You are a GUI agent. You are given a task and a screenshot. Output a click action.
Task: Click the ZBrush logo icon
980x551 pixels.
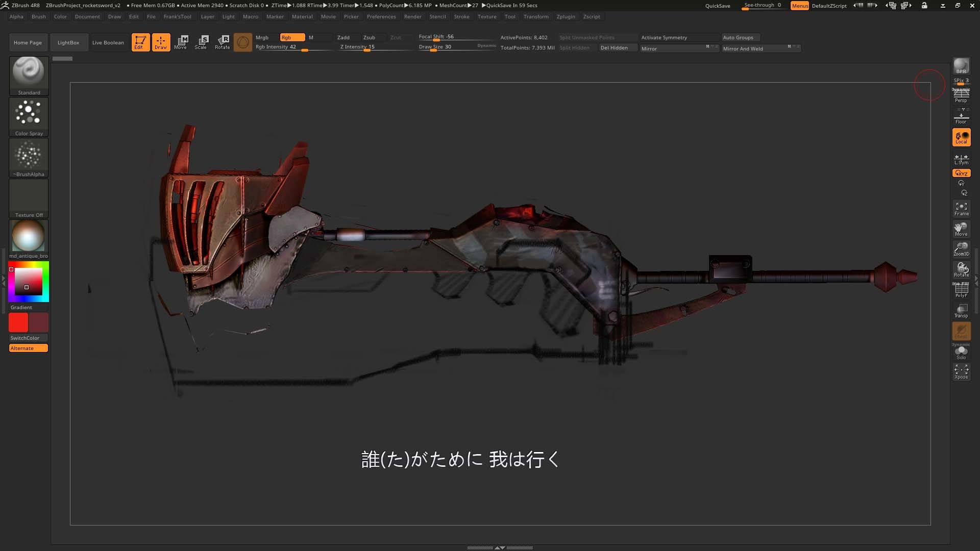coord(5,5)
